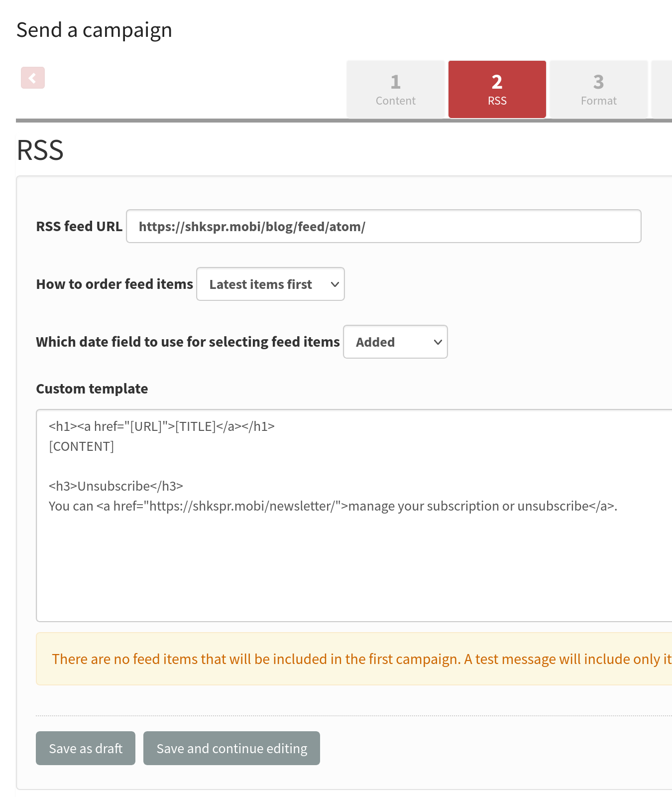This screenshot has width=672, height=797.
Task: Click the 'Which date field to use' label
Action: point(188,342)
